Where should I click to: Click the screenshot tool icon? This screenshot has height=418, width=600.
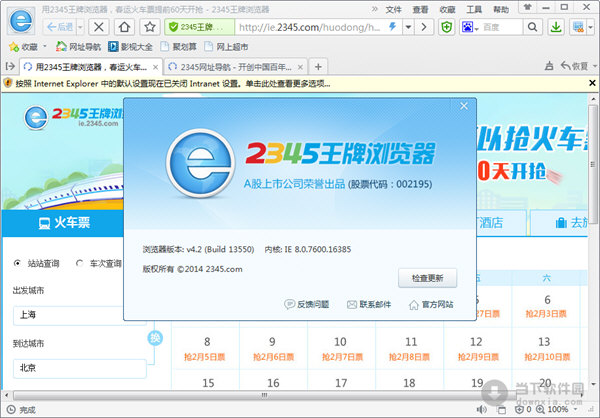point(578,27)
